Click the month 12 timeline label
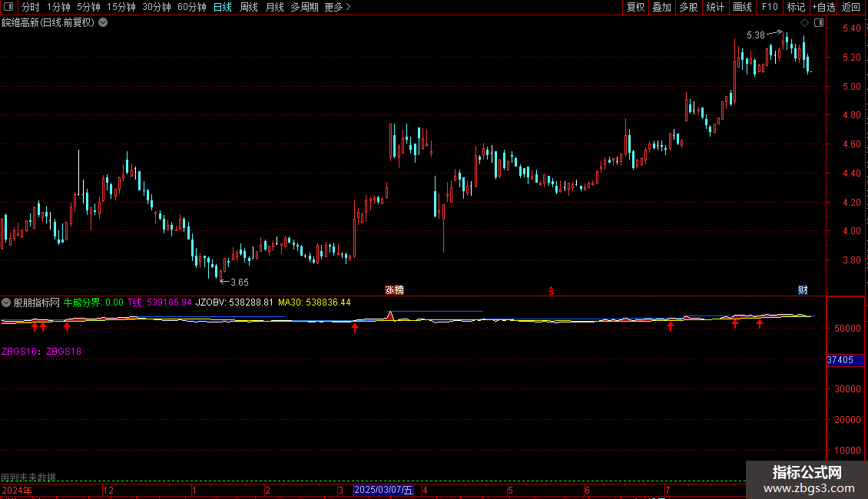Screen dimensions: 868x499 pyautogui.click(x=108, y=490)
